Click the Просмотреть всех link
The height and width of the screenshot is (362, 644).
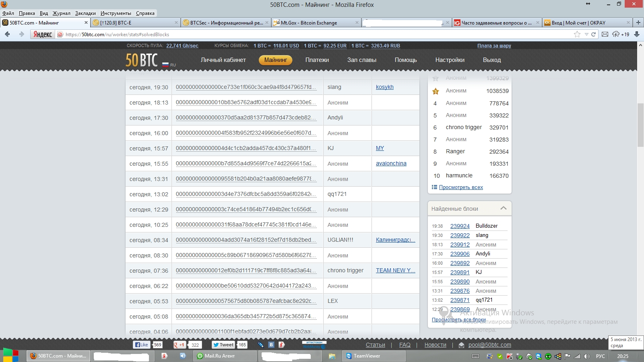click(461, 187)
